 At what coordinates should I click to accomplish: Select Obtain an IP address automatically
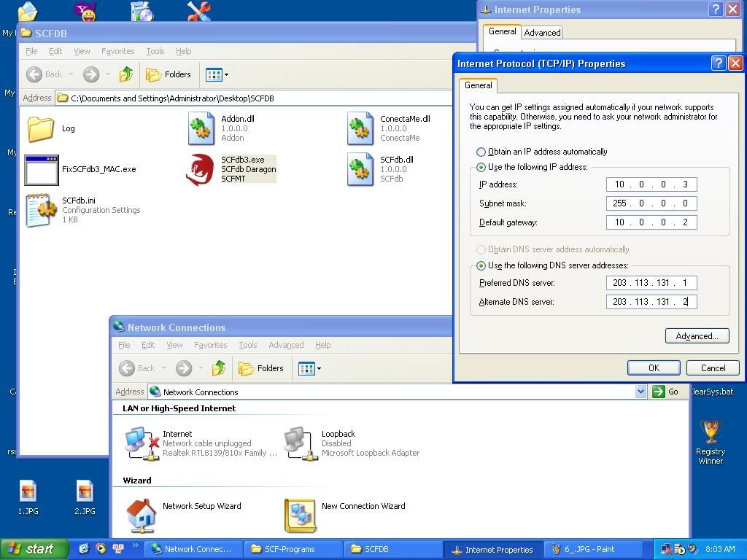point(481,152)
